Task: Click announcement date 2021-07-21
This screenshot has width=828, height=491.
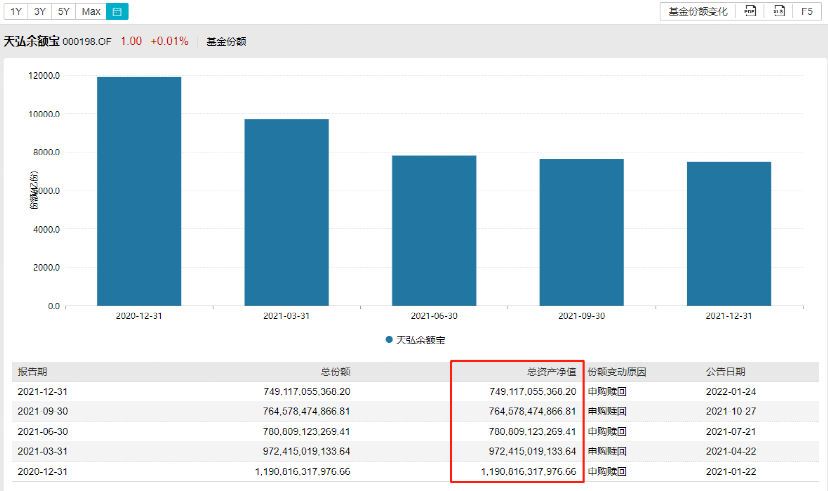Action: [x=731, y=431]
